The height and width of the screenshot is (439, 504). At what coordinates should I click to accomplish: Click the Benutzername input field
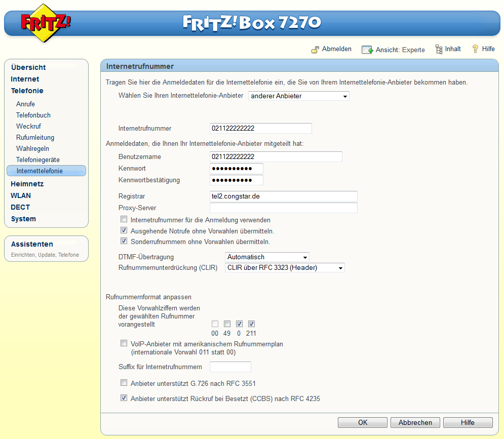pyautogui.click(x=276, y=156)
